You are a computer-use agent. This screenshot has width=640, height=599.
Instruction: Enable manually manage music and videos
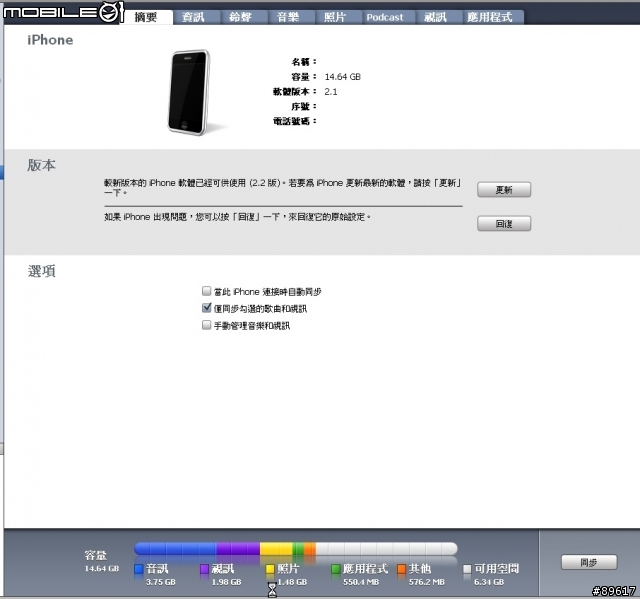(x=207, y=325)
